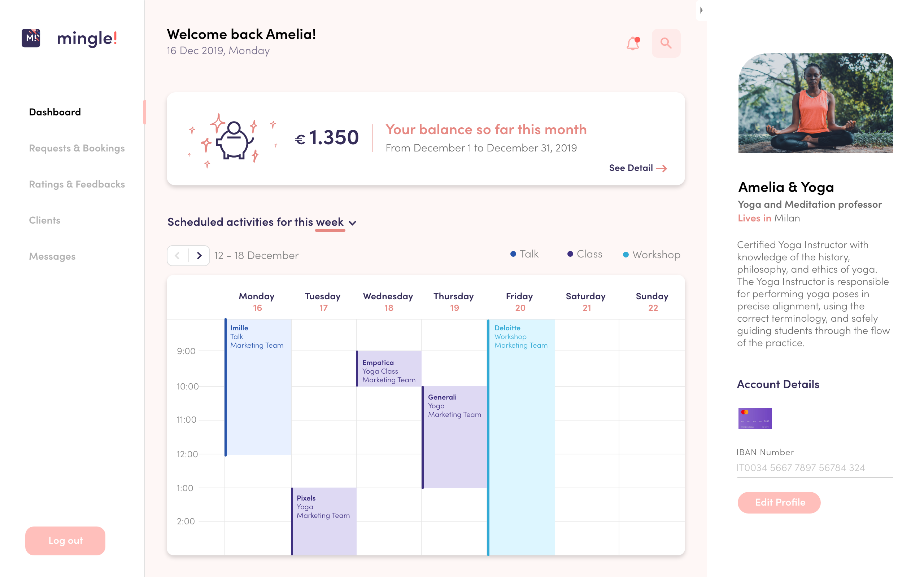Open the notification bell
Screen dimensions: 924x577
point(633,44)
